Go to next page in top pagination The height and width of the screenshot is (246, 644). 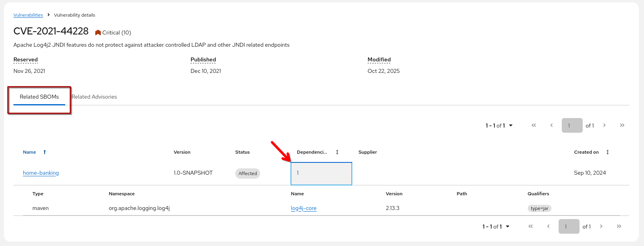click(604, 125)
